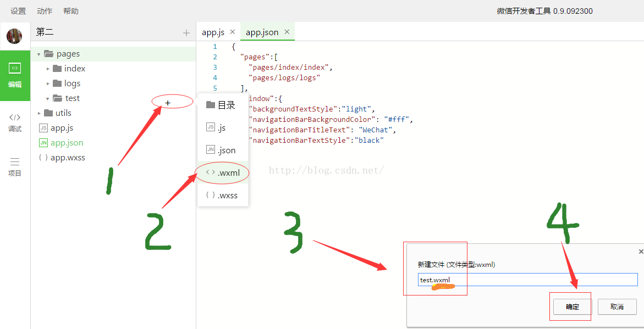
Task: Click the plus button on test folder row
Action: coord(168,103)
